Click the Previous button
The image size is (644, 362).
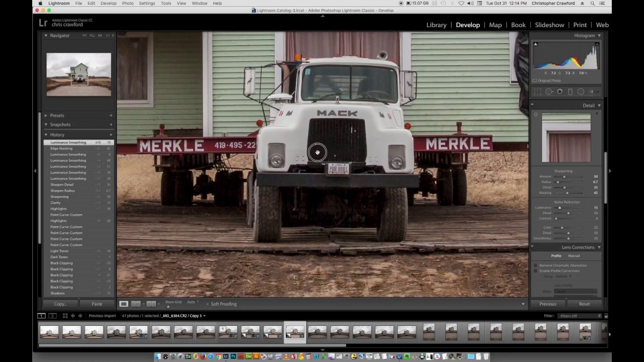coord(548,304)
